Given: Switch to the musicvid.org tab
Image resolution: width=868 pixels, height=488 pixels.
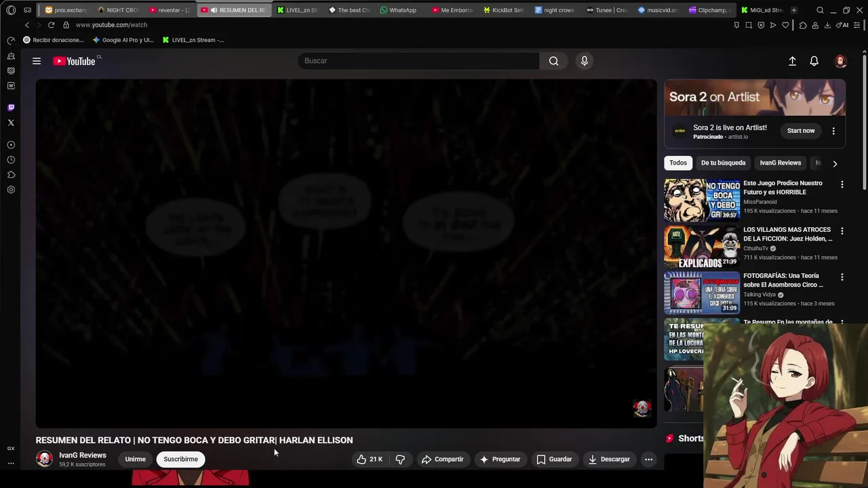Looking at the screenshot, I should coord(658,10).
